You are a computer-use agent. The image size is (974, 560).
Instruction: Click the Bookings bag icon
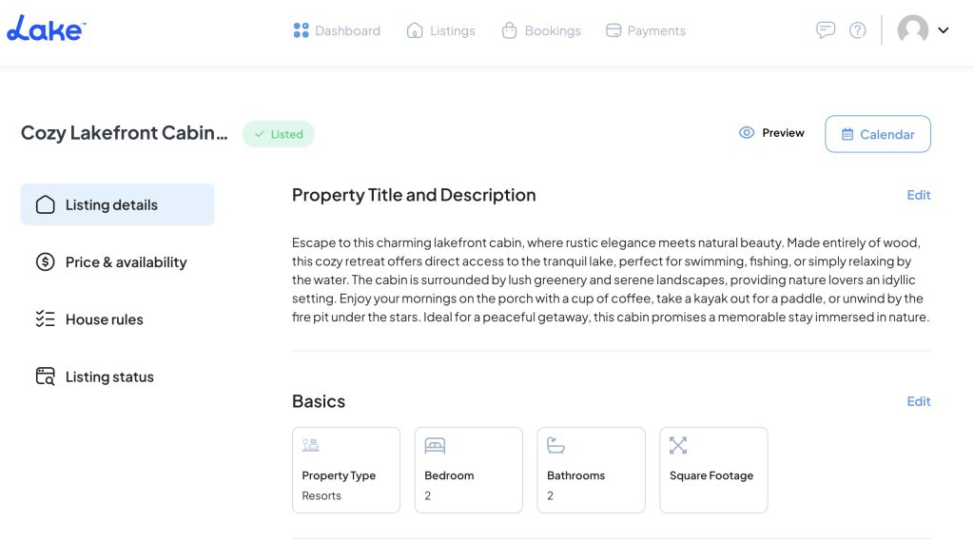click(x=509, y=30)
